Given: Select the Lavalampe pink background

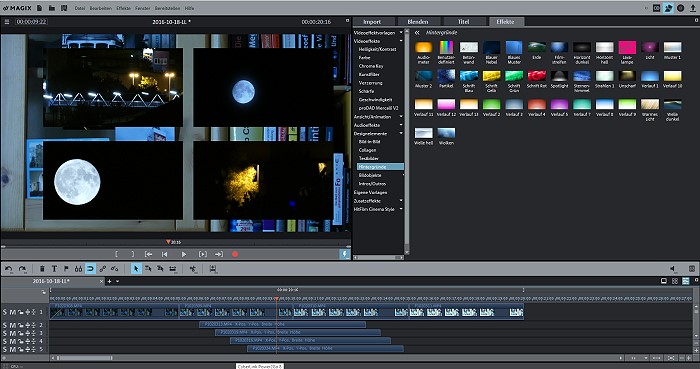Looking at the screenshot, I should 627,47.
